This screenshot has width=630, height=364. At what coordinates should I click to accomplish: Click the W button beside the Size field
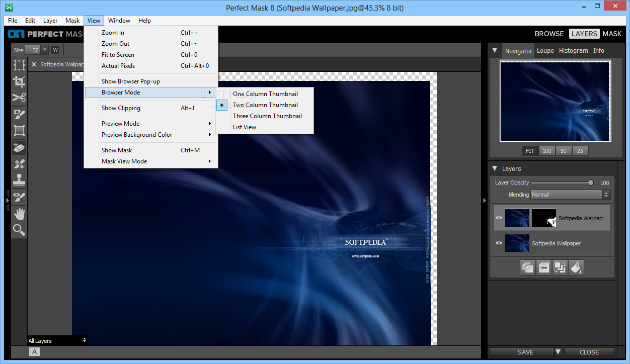click(55, 50)
